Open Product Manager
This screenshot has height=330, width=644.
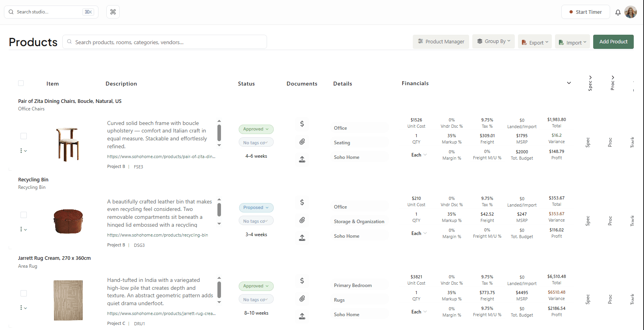click(441, 42)
